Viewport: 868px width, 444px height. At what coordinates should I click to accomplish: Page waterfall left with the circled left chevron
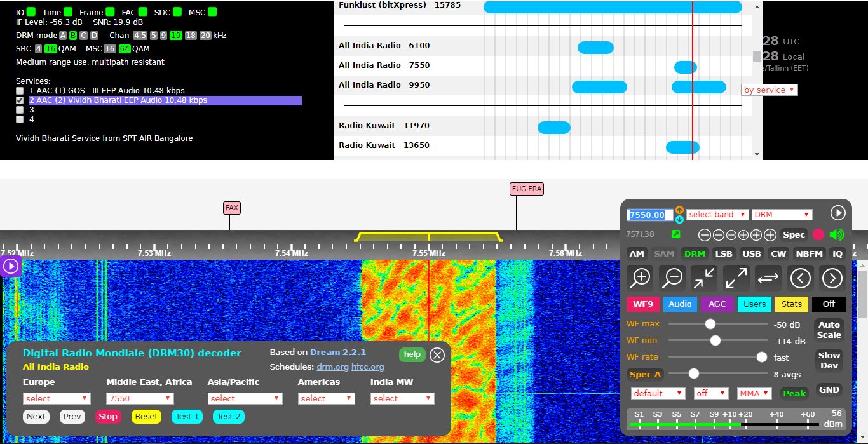(x=800, y=278)
